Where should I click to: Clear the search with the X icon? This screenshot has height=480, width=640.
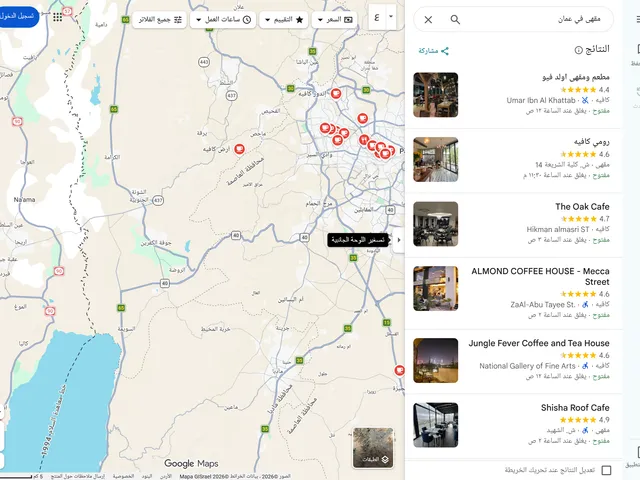(428, 20)
